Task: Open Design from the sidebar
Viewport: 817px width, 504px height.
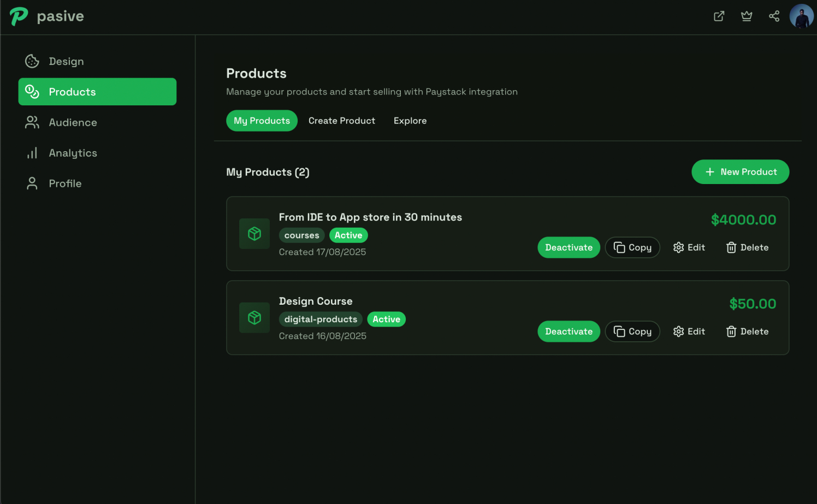Action: tap(97, 61)
